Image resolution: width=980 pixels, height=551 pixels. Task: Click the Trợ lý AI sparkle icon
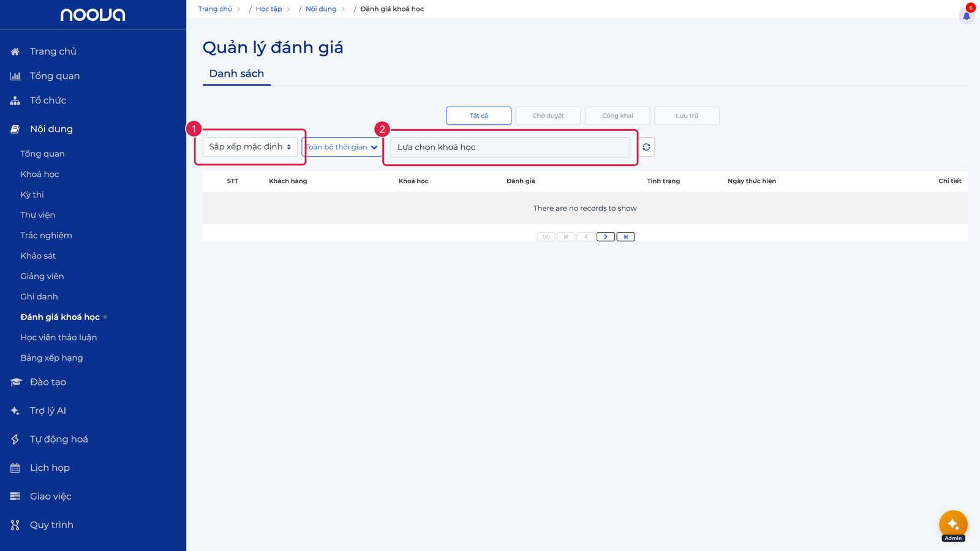(x=15, y=411)
